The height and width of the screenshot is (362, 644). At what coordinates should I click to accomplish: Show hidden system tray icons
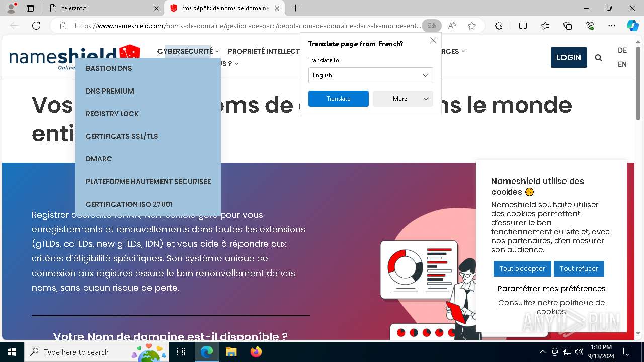click(x=542, y=352)
